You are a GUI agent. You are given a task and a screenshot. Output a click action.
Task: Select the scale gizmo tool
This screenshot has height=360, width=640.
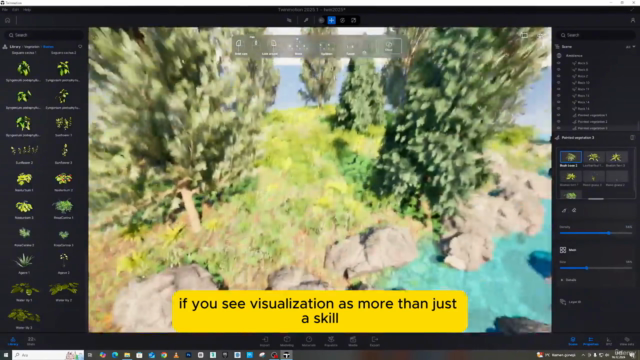click(353, 20)
